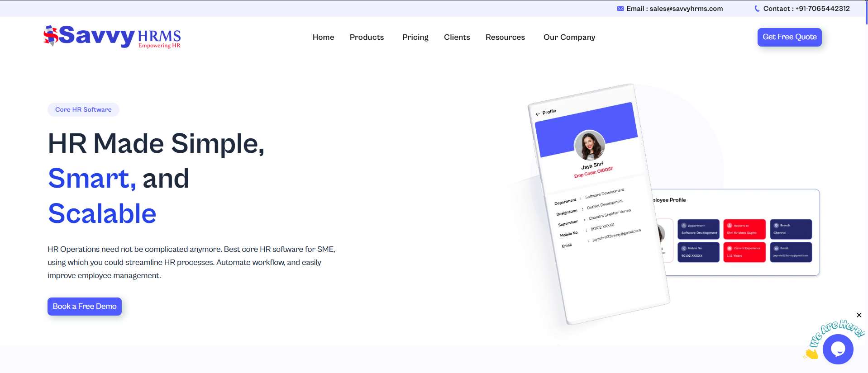Viewport: 868px width, 373px height.
Task: Click the Department Software Development card
Action: [698, 229]
